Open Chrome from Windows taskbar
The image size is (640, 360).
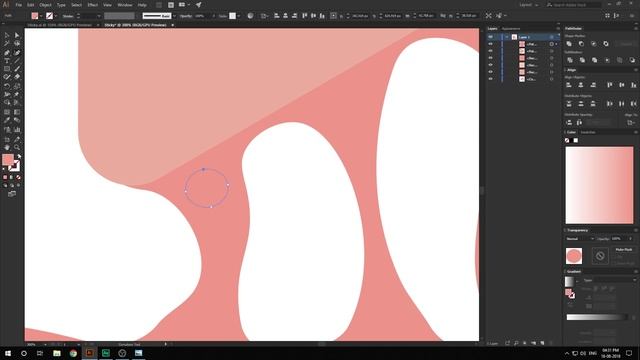[x=73, y=353]
